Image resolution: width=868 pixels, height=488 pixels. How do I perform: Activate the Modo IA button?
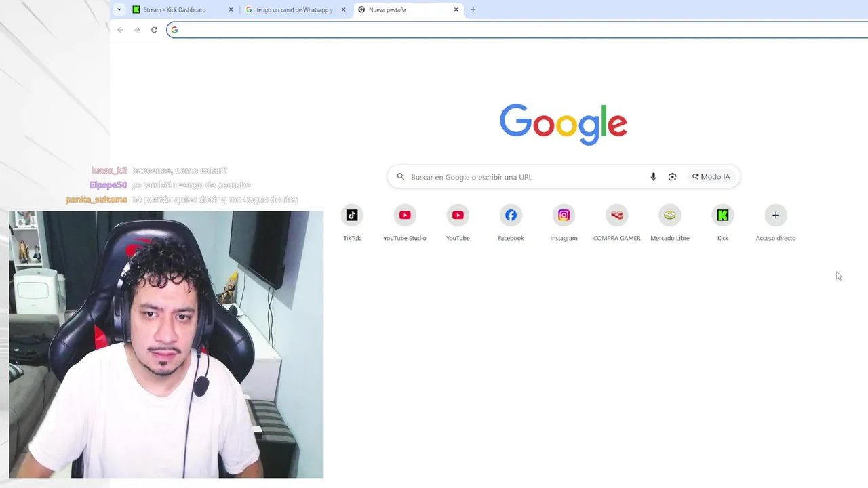[711, 177]
